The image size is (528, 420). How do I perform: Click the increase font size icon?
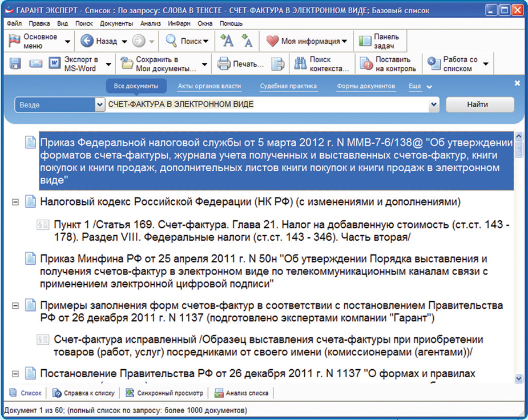[x=227, y=41]
